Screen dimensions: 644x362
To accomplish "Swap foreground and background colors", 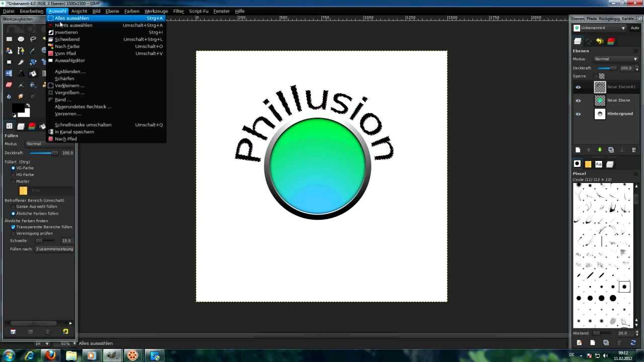I will [x=28, y=106].
